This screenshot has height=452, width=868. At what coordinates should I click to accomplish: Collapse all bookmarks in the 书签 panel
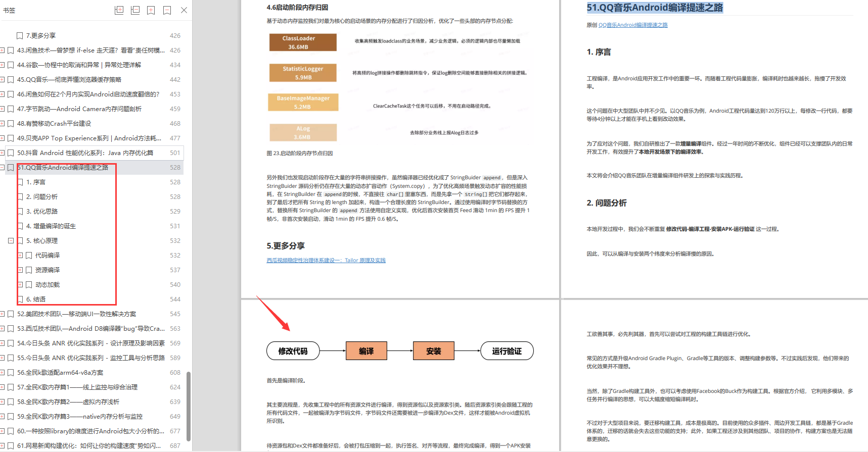135,10
